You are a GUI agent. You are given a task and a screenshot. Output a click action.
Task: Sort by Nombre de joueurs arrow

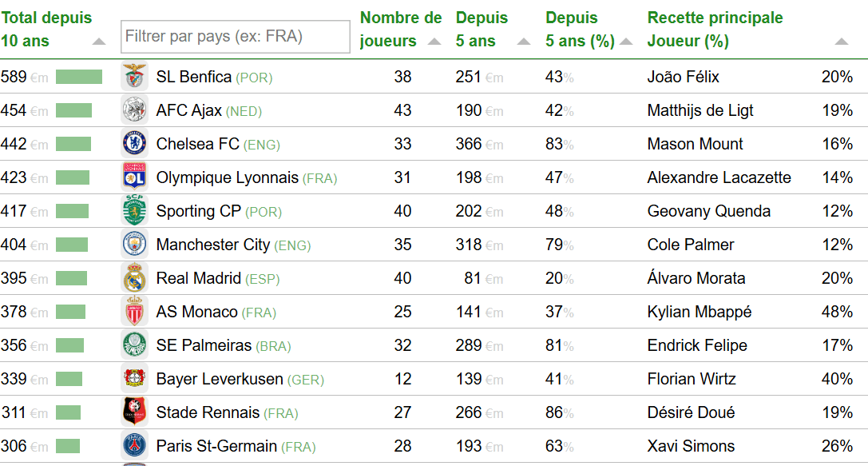434,42
